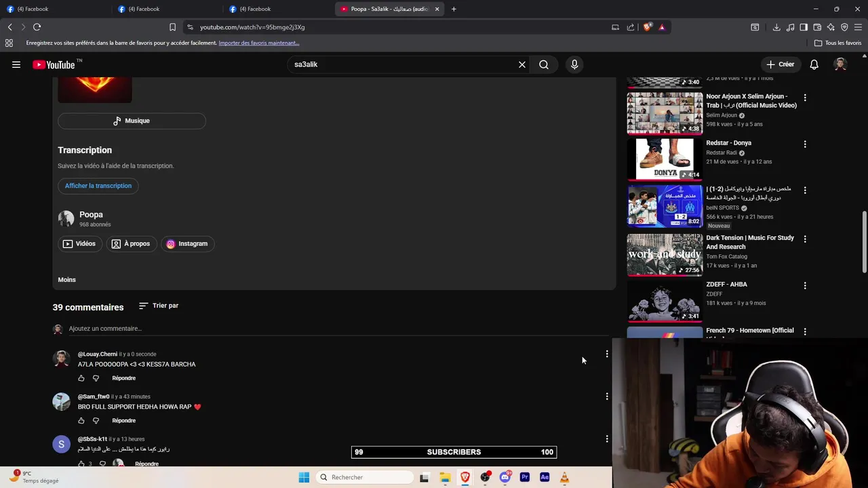This screenshot has height=488, width=868.
Task: Open options for beIN SPORTS video
Action: pyautogui.click(x=805, y=191)
